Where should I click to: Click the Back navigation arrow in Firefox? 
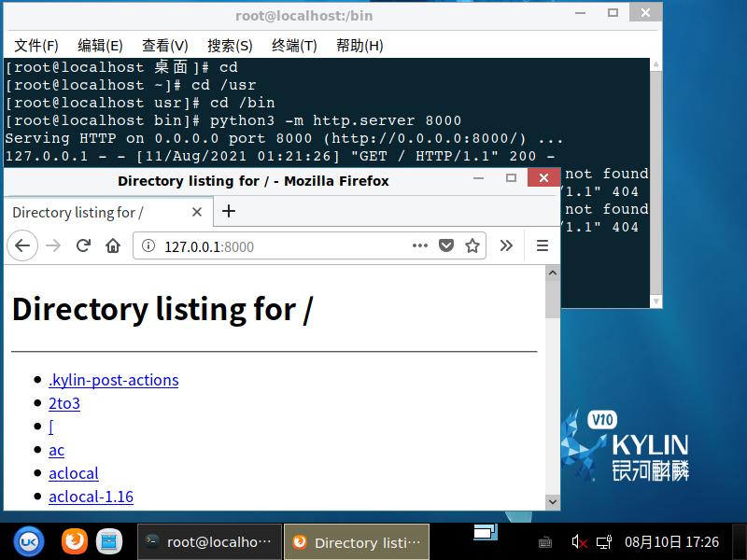point(22,245)
